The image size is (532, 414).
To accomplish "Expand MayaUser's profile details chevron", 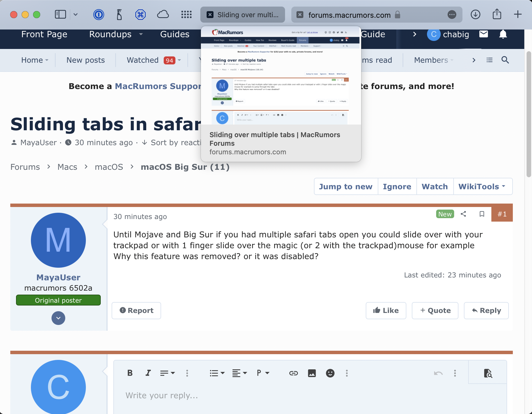I will [58, 318].
